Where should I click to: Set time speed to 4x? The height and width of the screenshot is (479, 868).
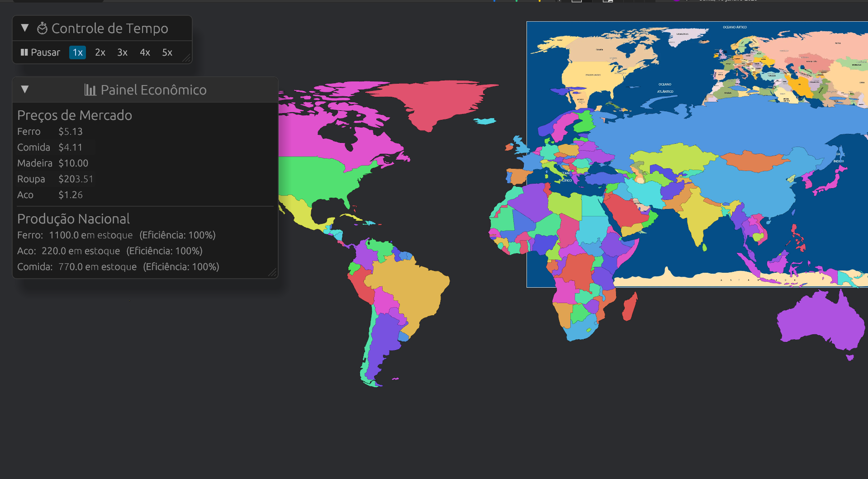click(x=145, y=52)
